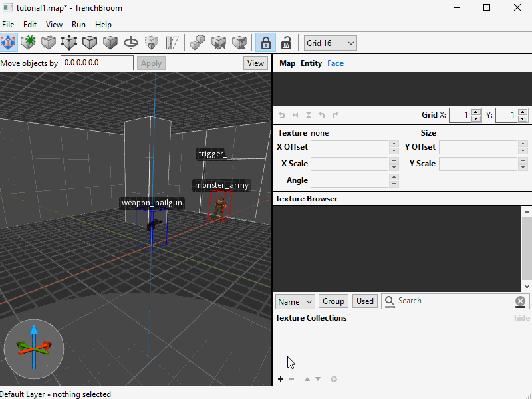
Task: Click the X Offset up arrow
Action: point(394,144)
